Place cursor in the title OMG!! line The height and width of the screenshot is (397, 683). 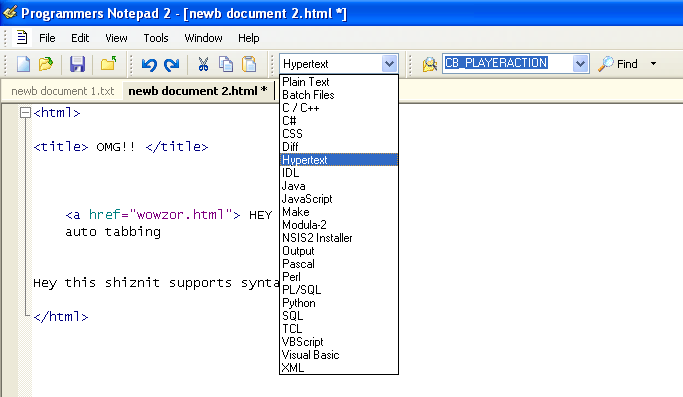tap(121, 147)
